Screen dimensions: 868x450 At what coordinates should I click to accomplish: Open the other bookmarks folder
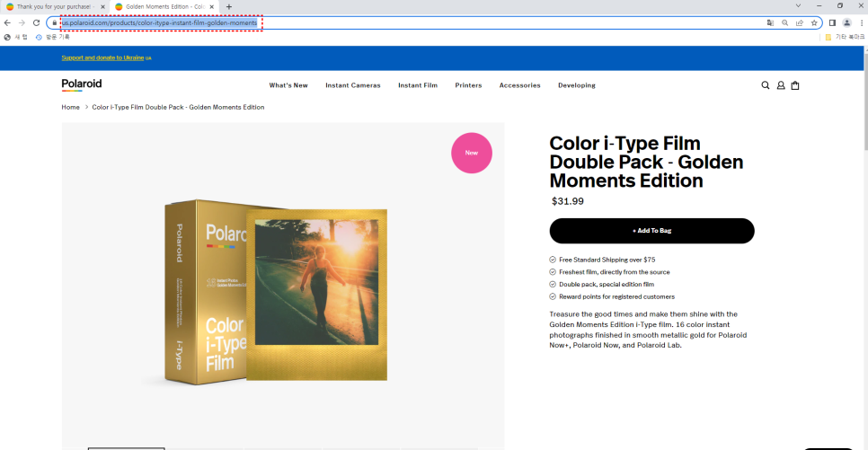(845, 37)
